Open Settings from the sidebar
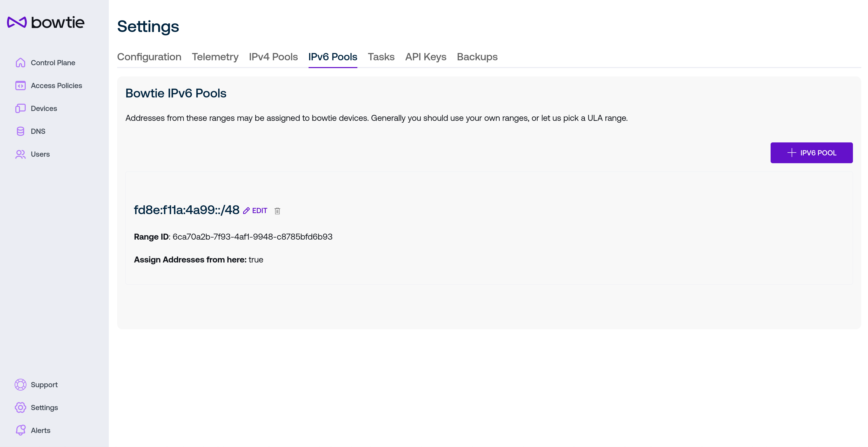This screenshot has height=447, width=868. [44, 407]
